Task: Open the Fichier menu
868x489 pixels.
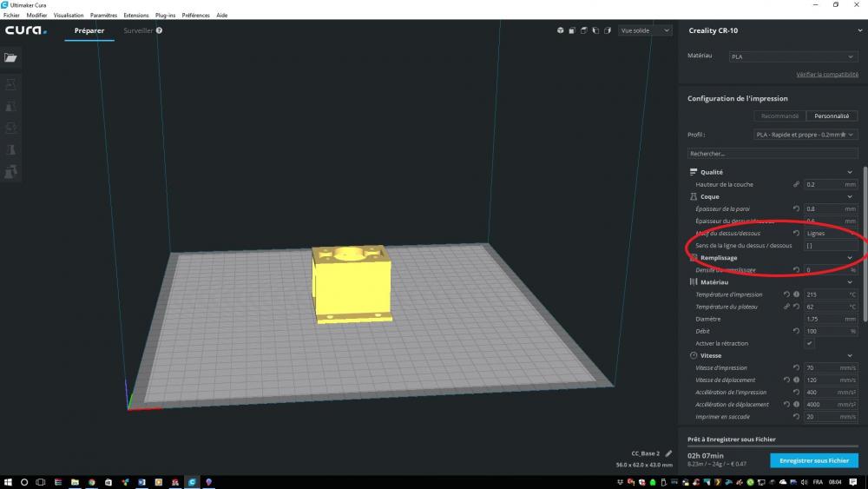Action: click(x=11, y=16)
